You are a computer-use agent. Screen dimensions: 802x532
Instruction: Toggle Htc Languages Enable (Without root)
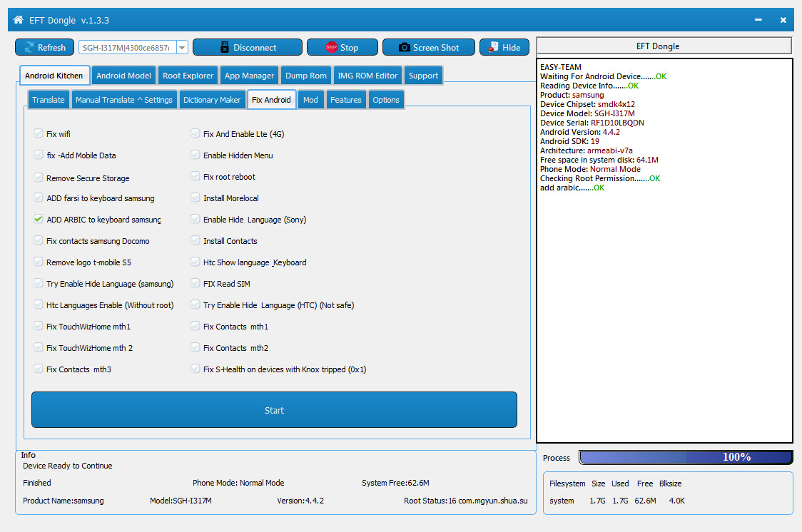coord(39,305)
